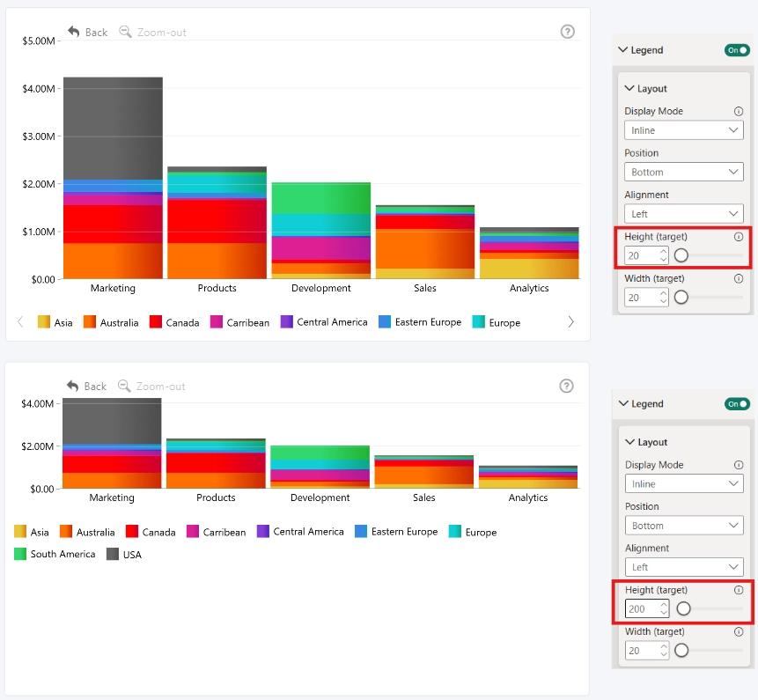Click the Height (target) info icon in the upper panel
The height and width of the screenshot is (700, 758).
point(739,236)
